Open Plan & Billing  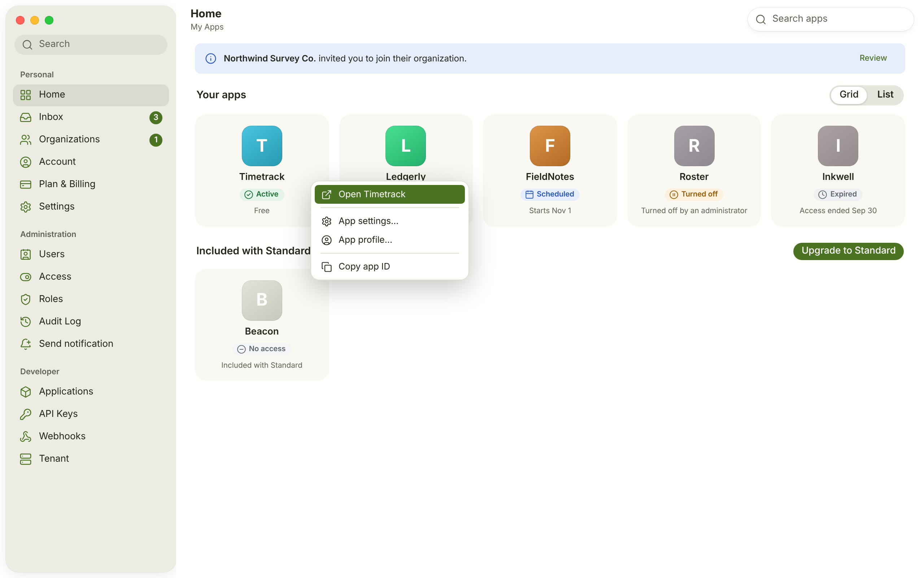pos(91,184)
